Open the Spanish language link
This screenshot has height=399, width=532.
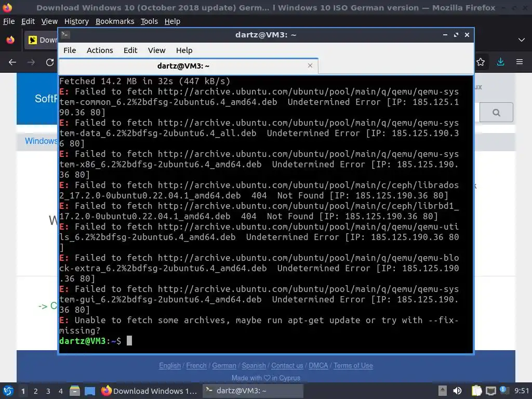click(254, 365)
